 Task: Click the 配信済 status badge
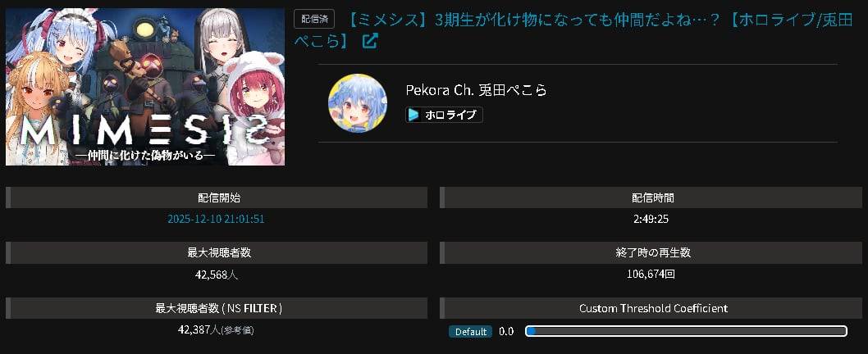coord(314,19)
